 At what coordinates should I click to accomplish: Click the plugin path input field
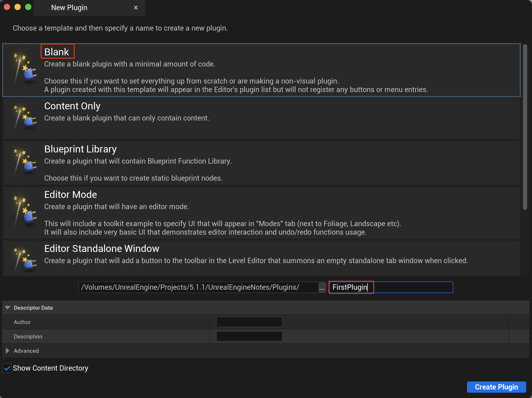198,287
